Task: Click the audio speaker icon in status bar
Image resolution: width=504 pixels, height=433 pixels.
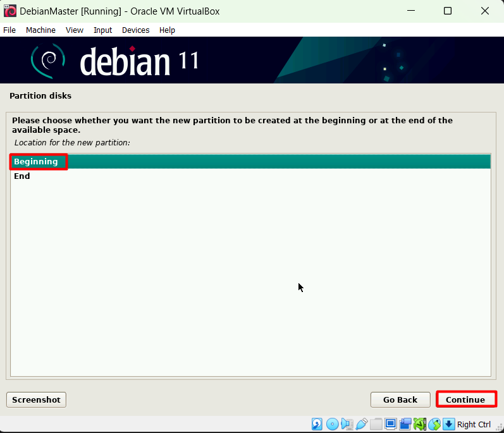Action: tap(347, 424)
